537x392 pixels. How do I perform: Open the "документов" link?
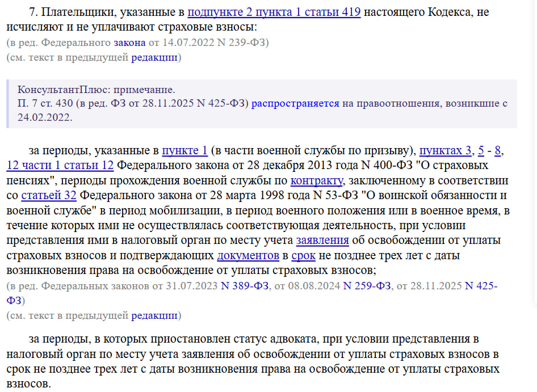click(248, 255)
